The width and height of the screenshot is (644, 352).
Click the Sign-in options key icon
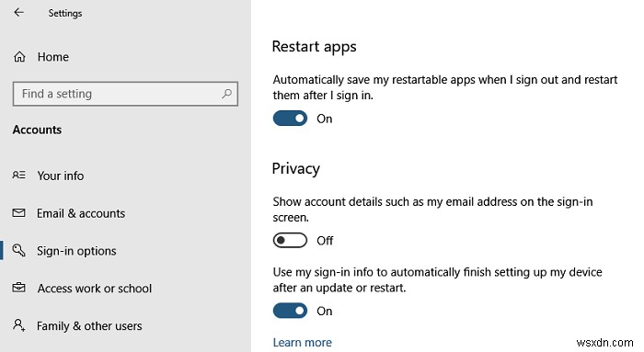click(19, 250)
